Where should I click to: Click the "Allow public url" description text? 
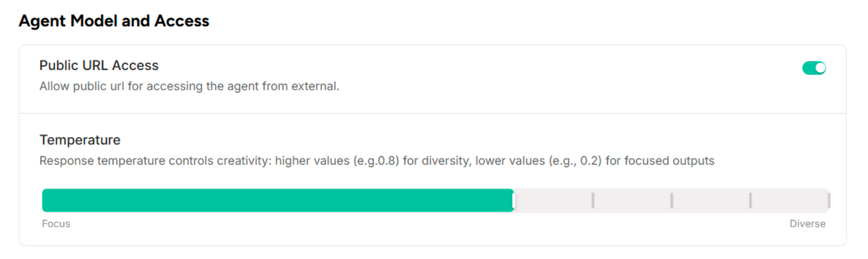(189, 86)
